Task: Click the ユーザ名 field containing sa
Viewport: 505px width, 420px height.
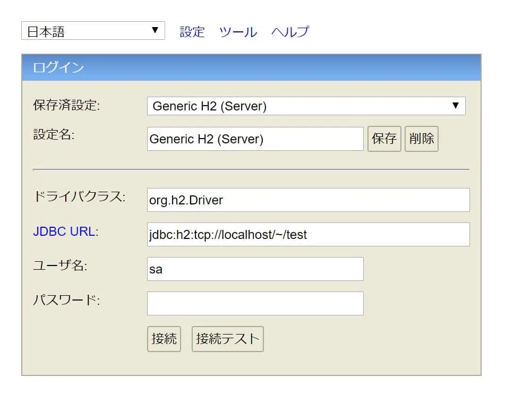Action: (255, 269)
